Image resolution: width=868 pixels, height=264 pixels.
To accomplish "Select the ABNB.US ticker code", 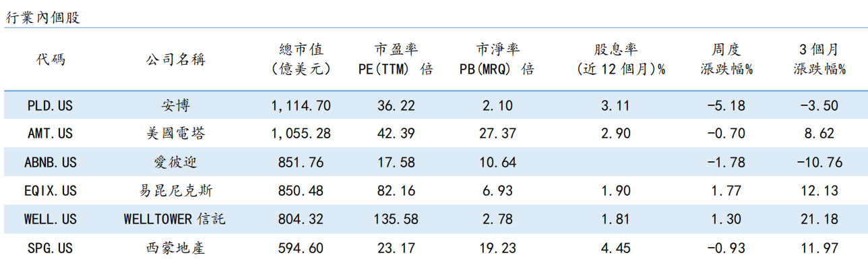I will coord(51,162).
